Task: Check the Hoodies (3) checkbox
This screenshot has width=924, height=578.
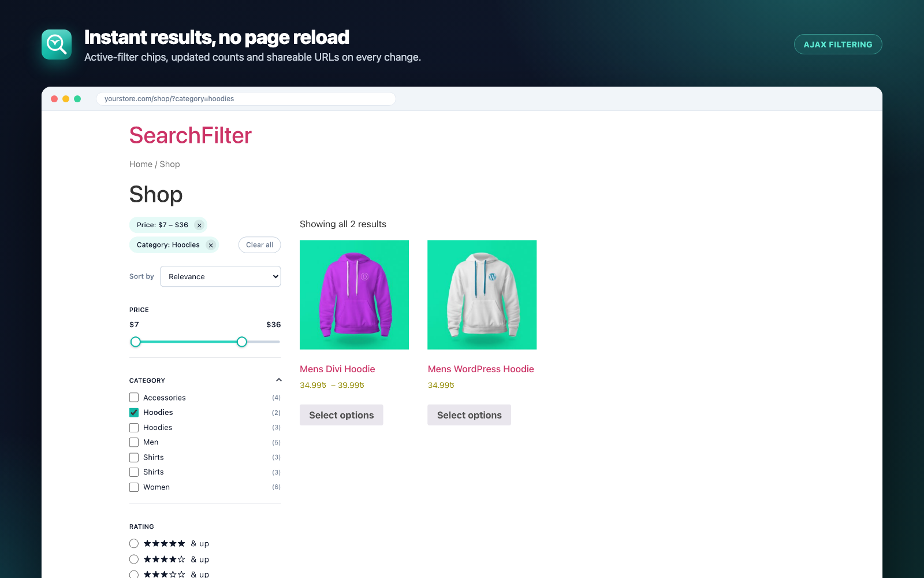Action: click(x=134, y=428)
